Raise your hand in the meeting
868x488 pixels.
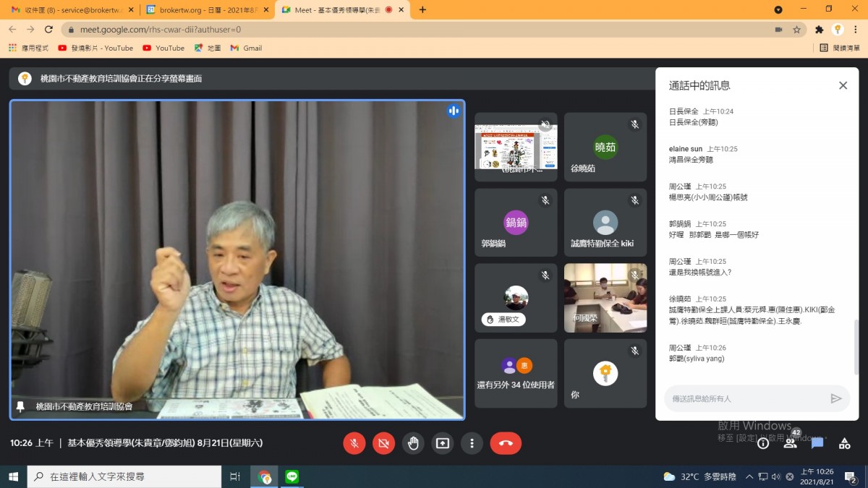[413, 443]
